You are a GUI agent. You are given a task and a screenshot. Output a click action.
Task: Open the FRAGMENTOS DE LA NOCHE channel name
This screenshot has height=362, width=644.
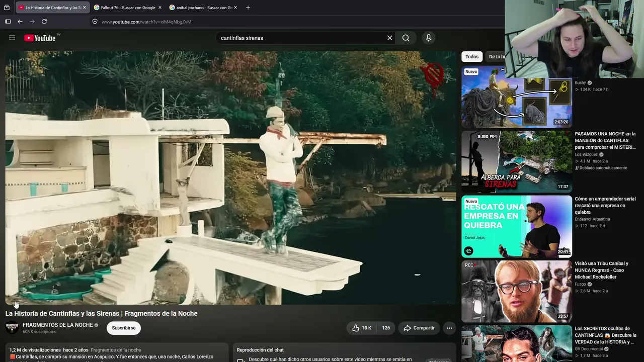click(58, 325)
